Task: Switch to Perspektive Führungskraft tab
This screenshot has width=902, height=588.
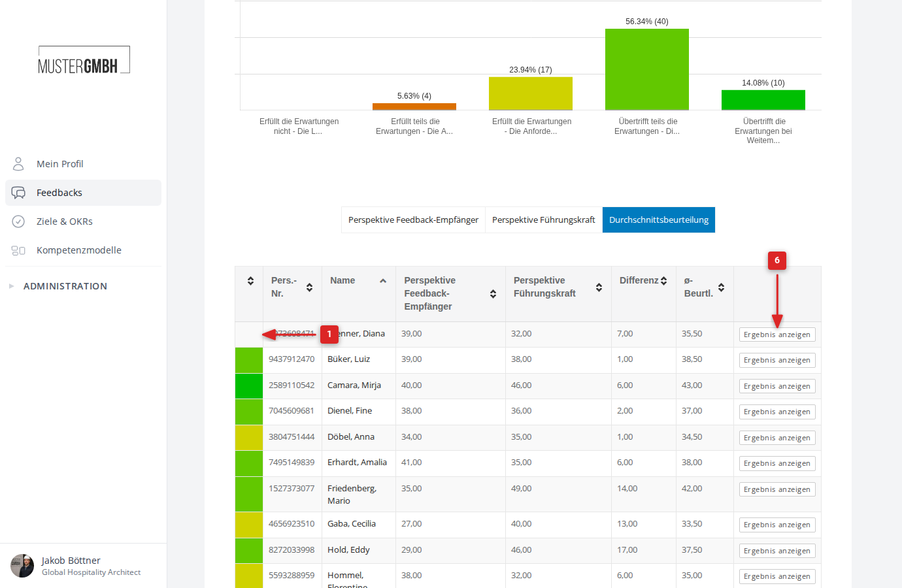Action: click(x=544, y=220)
